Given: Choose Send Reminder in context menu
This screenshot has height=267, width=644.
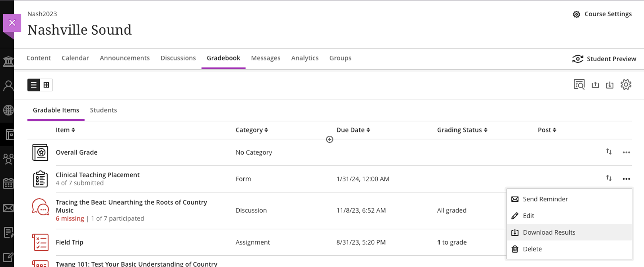Looking at the screenshot, I should 545,199.
